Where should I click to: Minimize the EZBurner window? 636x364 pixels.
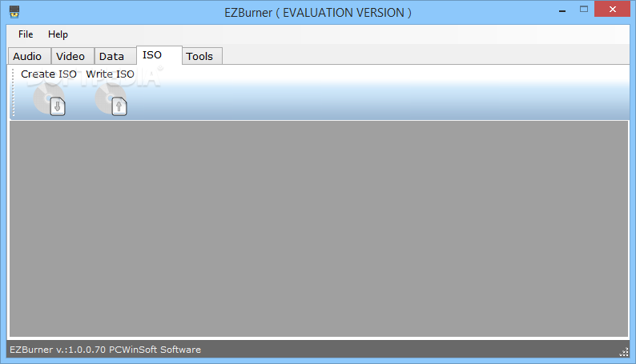point(562,10)
